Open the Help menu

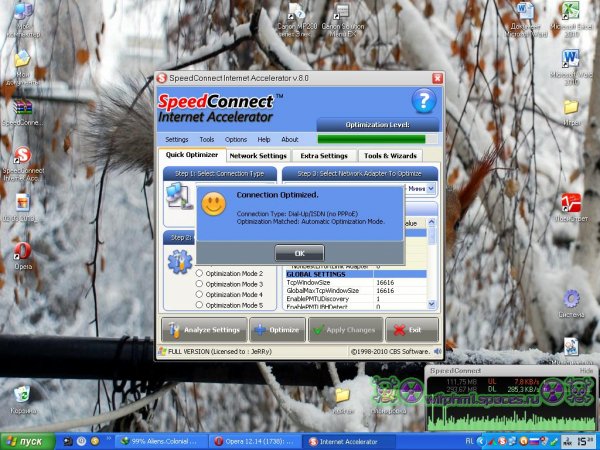click(x=264, y=139)
